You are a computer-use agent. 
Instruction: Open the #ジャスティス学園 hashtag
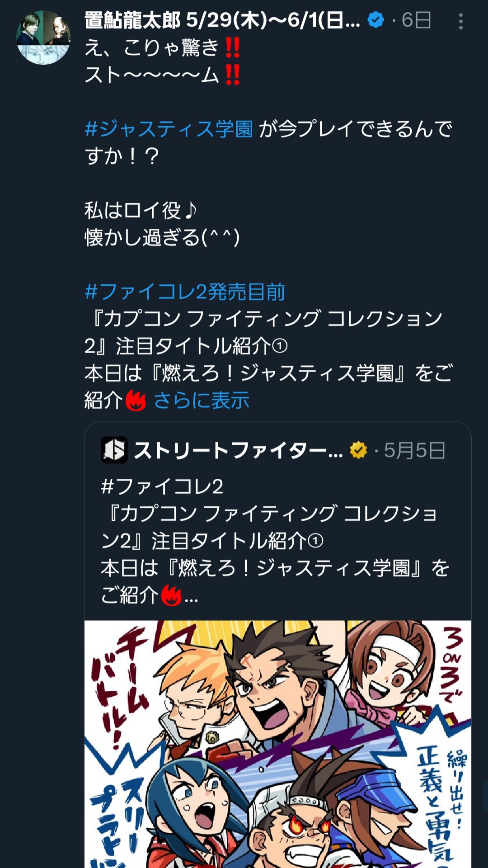(x=169, y=129)
